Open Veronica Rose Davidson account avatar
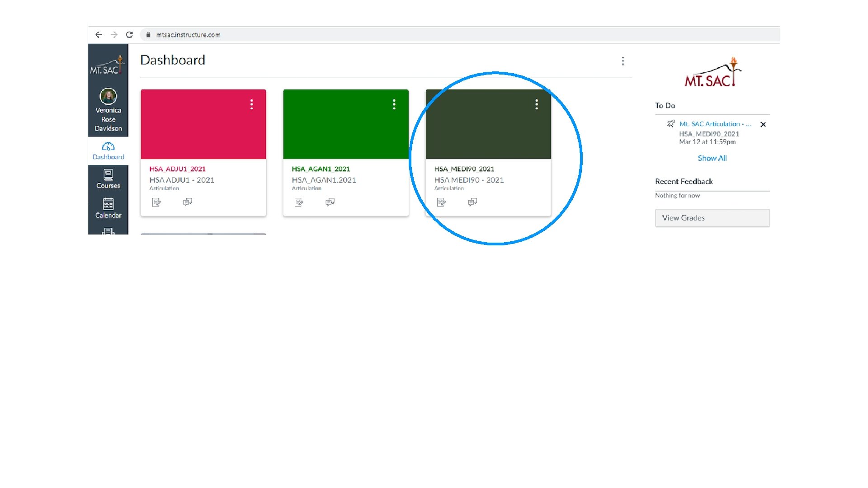Viewport: 868px width, 488px height. click(108, 96)
